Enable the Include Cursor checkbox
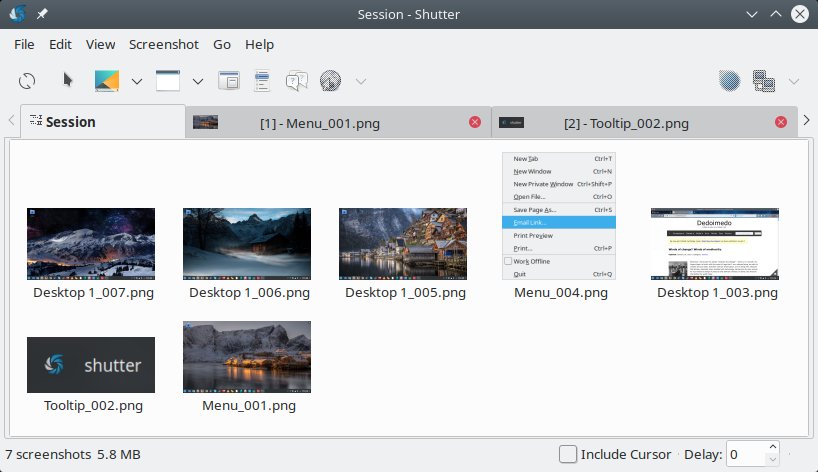 click(x=568, y=454)
